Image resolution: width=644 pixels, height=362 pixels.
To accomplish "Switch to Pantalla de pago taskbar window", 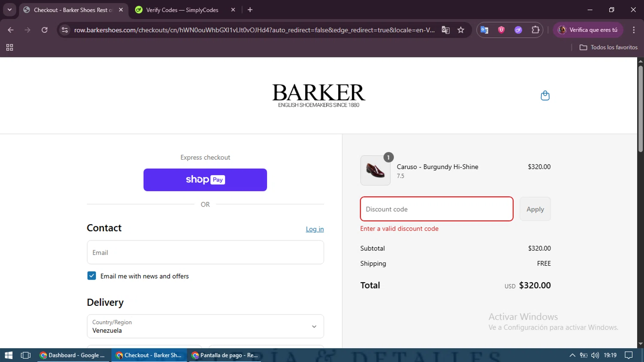I will (x=225, y=355).
